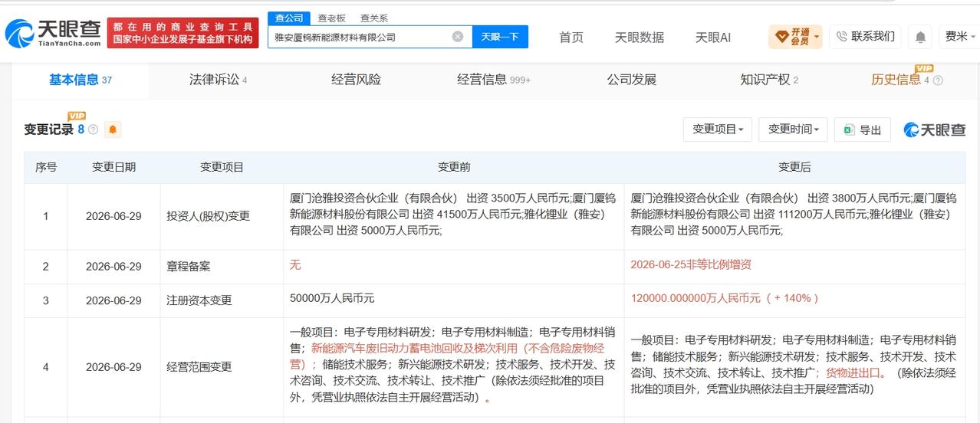Click the 变更前 column header
The width and height of the screenshot is (980, 423).
click(454, 167)
